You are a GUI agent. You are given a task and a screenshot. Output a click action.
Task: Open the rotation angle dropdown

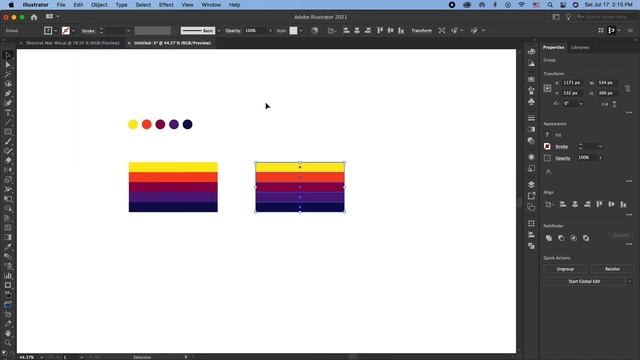coord(581,104)
